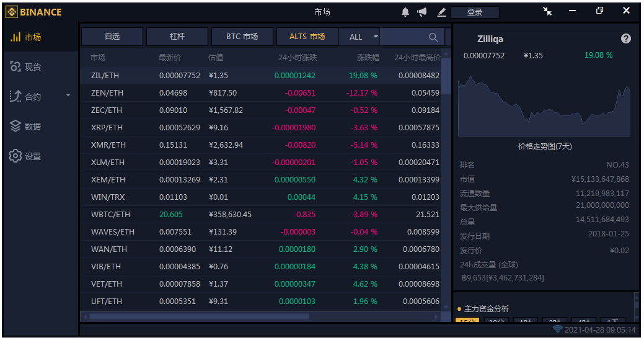Select the UFT/ETH row
This screenshot has height=340, width=644.
tap(260, 302)
